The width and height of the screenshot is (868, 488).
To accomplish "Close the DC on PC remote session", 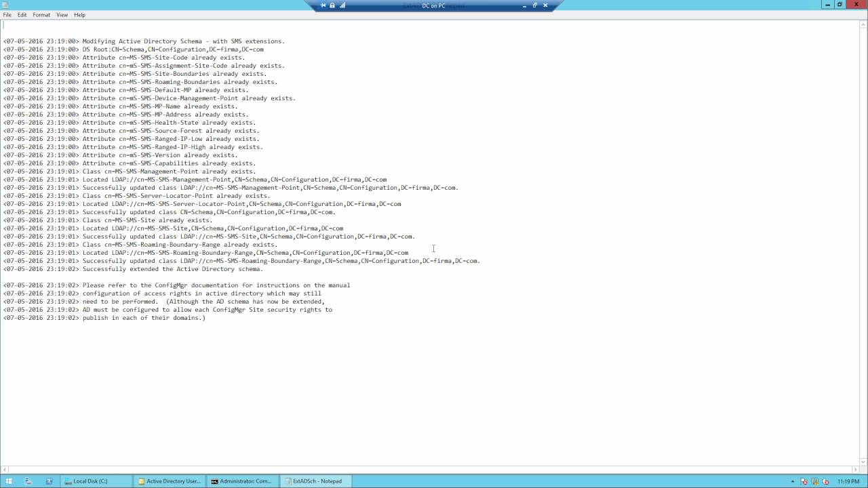I will 545,5.
